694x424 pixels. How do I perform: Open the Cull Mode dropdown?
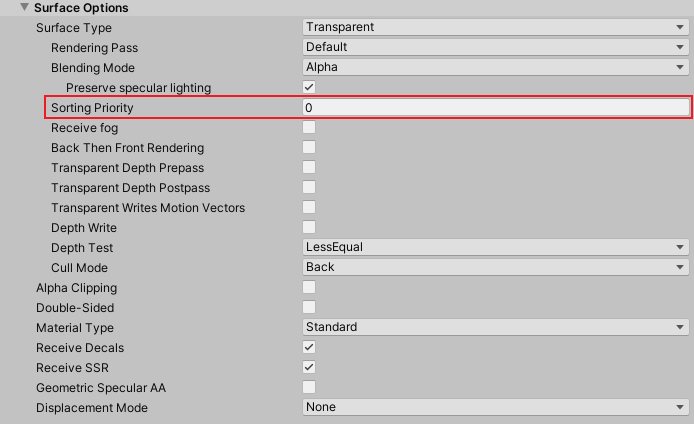495,267
